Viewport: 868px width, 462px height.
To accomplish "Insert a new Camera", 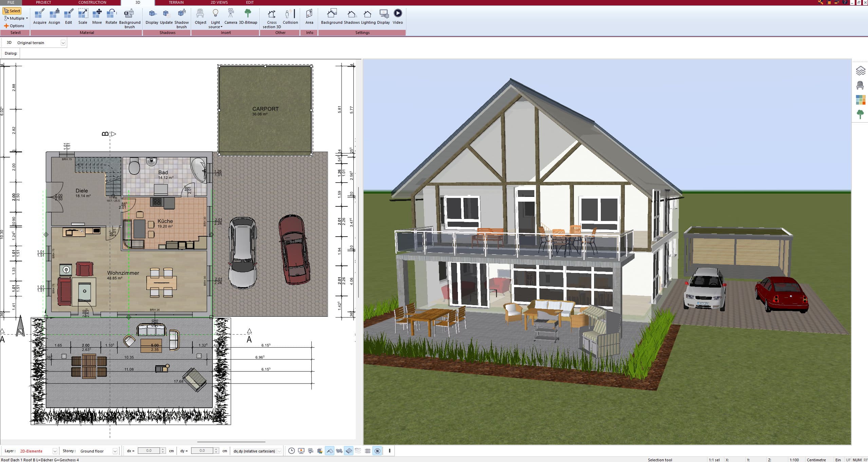I will pyautogui.click(x=231, y=15).
